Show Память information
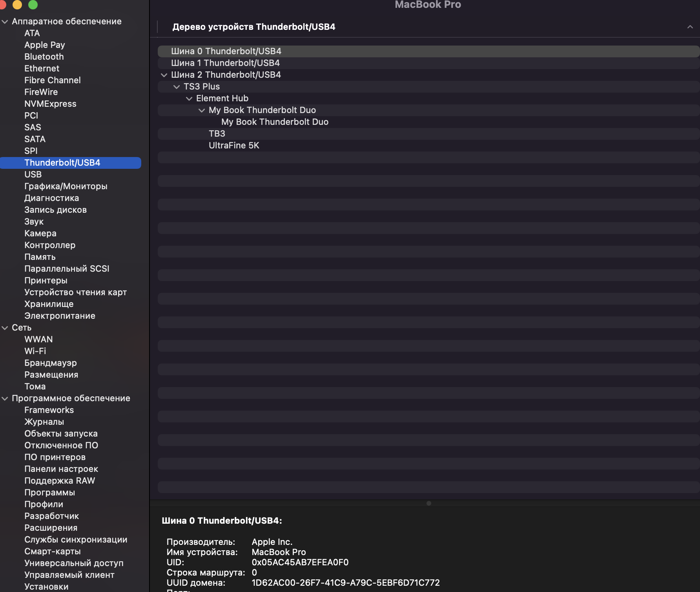Viewport: 700px width, 592px height. [x=40, y=257]
